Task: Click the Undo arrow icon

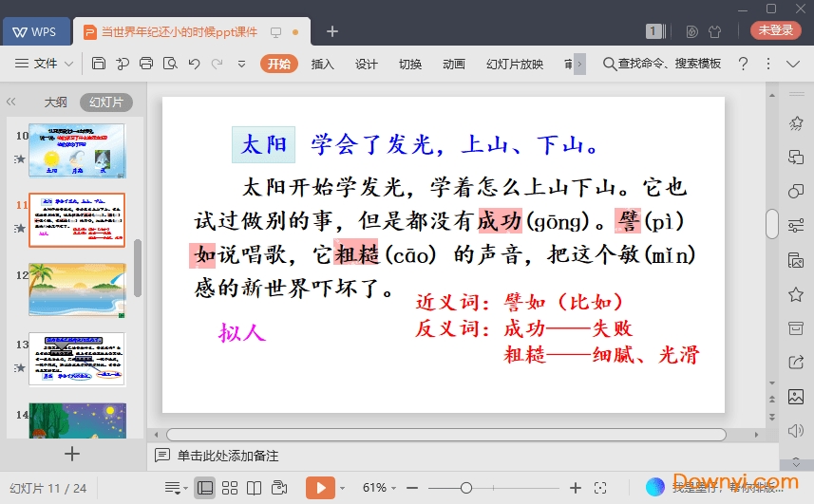Action: pyautogui.click(x=194, y=64)
